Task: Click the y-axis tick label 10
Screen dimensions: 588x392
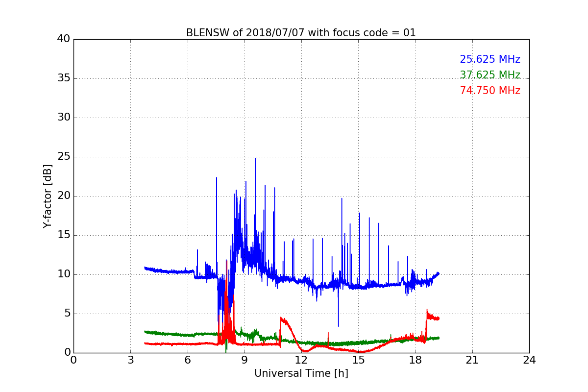Action: [63, 274]
